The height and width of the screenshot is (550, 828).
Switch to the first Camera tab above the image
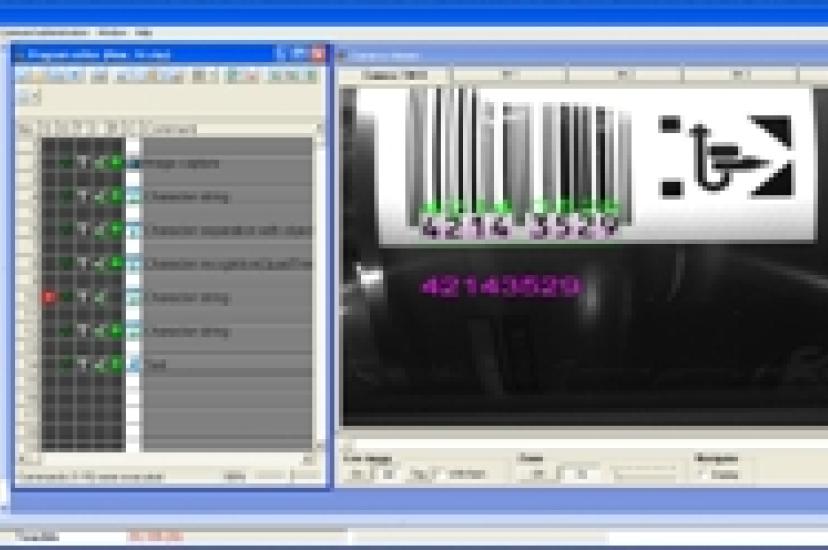(394, 75)
